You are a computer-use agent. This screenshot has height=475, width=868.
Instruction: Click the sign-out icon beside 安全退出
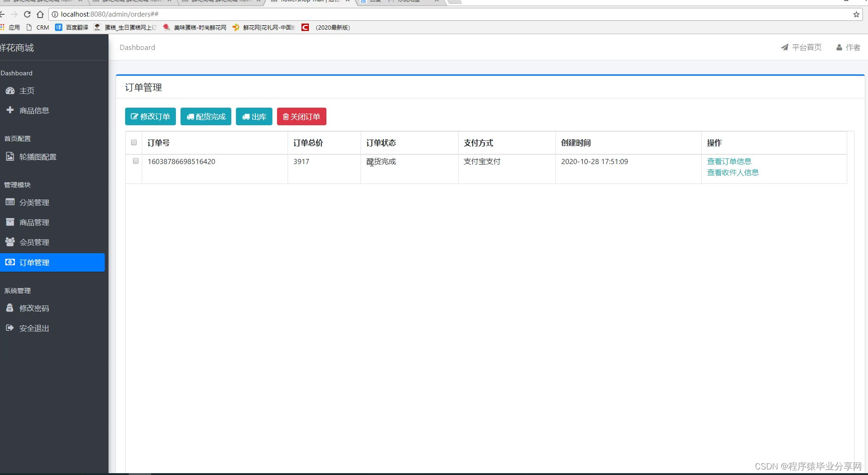pos(10,328)
